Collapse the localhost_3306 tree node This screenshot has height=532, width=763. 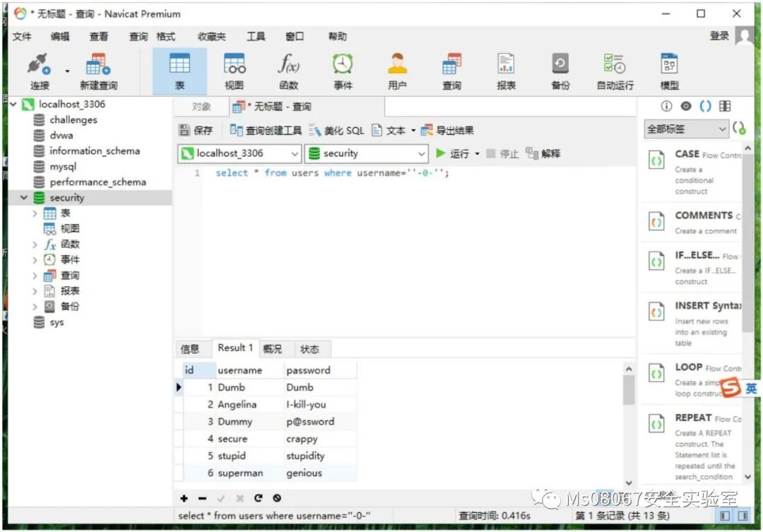coord(13,104)
